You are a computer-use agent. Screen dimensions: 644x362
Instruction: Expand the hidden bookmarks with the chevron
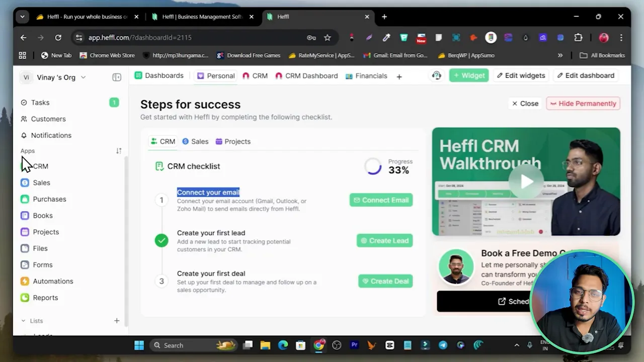(x=560, y=55)
